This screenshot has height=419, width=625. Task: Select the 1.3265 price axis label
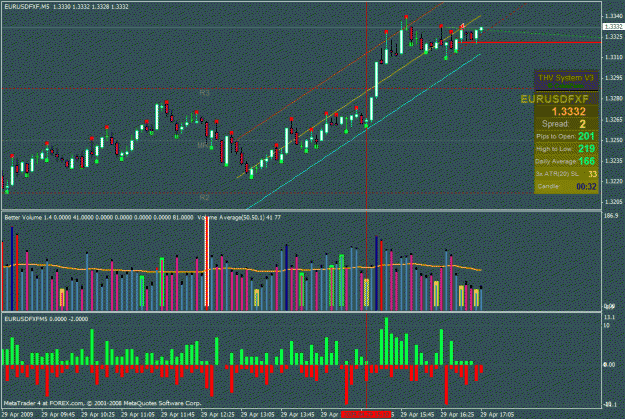tap(613, 120)
